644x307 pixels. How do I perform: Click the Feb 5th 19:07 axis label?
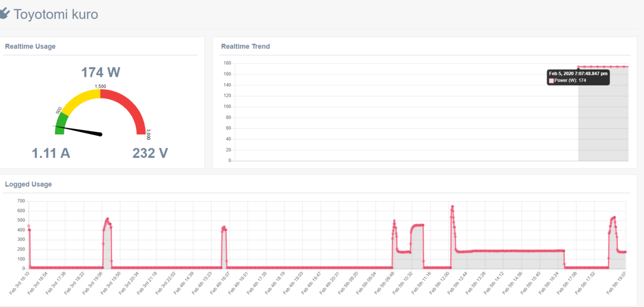point(615,283)
